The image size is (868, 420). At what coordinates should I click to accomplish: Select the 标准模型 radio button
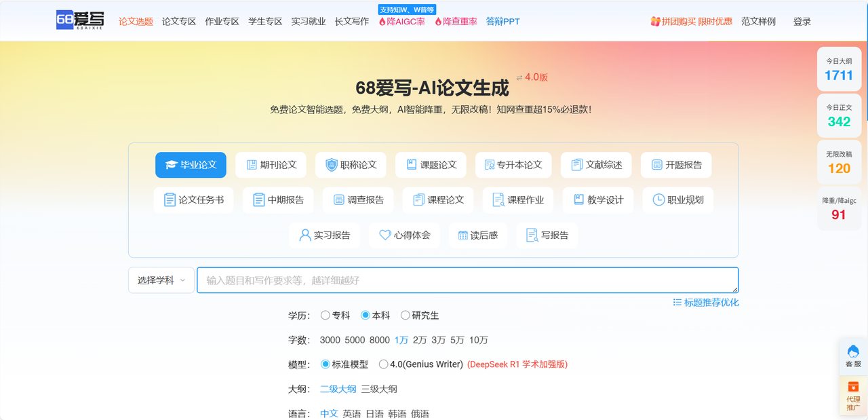(x=325, y=364)
